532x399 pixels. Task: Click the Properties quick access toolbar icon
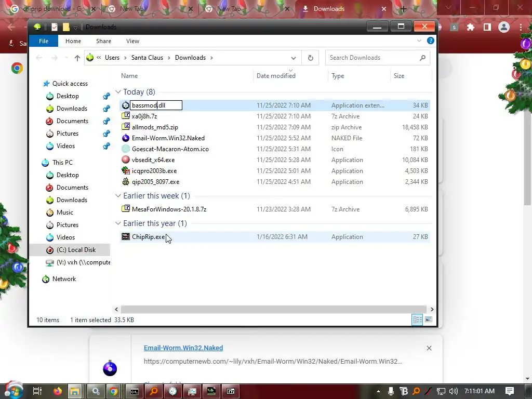coord(54,27)
